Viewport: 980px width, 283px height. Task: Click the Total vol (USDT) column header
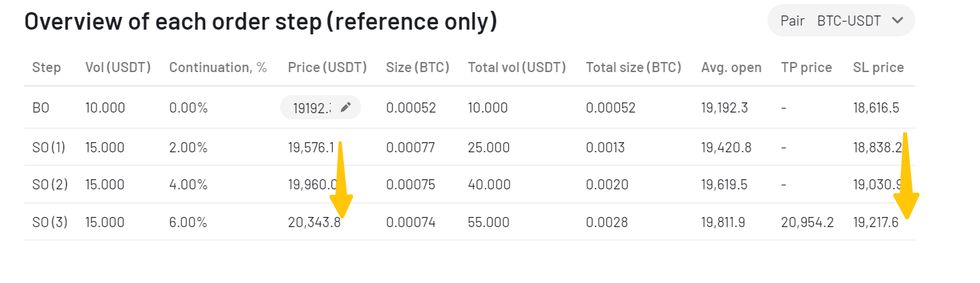[x=517, y=67]
